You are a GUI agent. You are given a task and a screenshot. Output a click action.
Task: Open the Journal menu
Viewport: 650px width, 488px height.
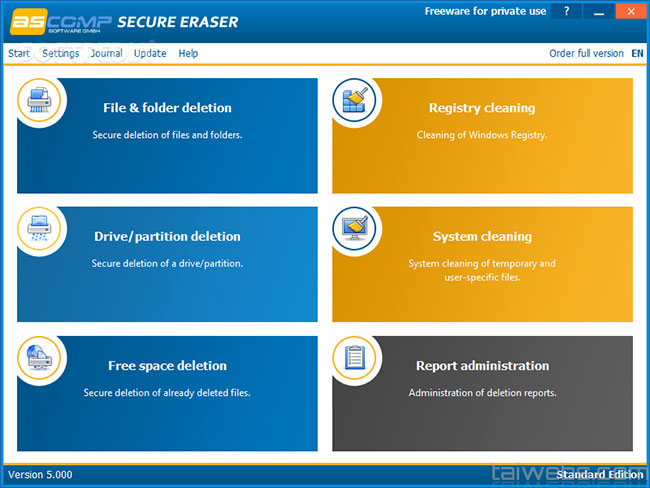pos(106,53)
